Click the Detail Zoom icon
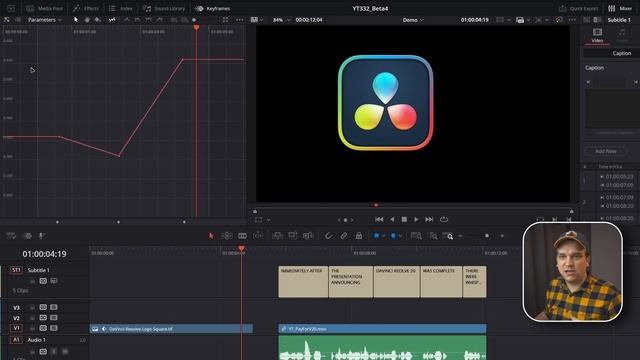640x360 pixels. coord(433,236)
